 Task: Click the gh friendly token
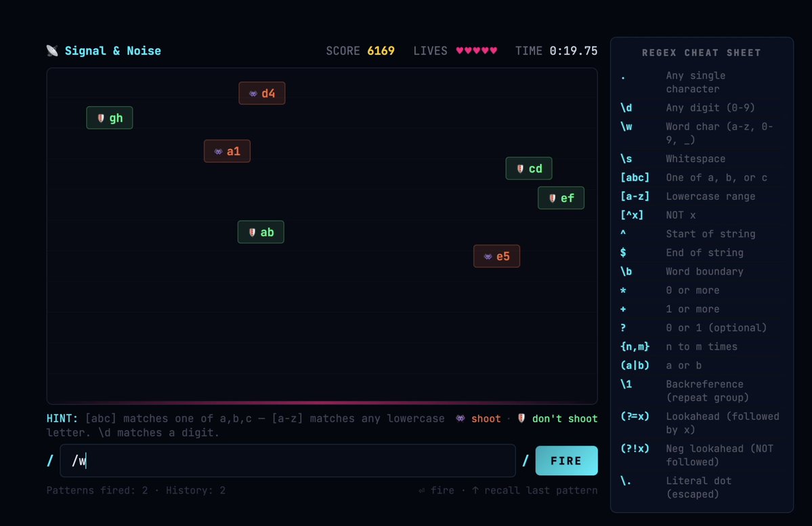pos(110,118)
